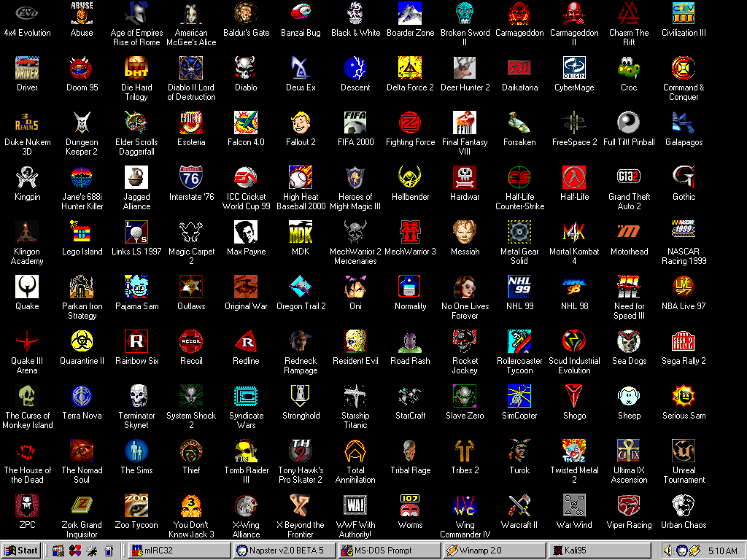Viewport: 747px width, 560px height.
Task: Select the Deus Ex desktop icon
Action: tap(301, 68)
